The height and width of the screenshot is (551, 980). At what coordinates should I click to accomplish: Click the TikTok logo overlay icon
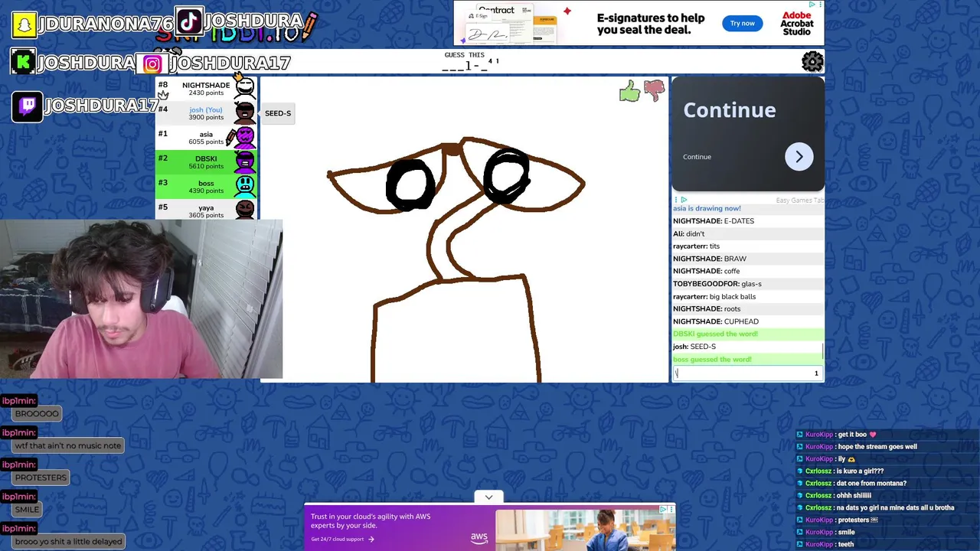[x=188, y=21]
